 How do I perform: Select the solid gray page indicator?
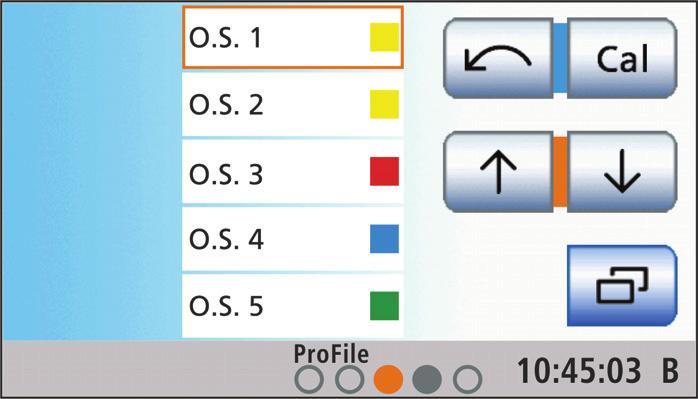click(427, 380)
